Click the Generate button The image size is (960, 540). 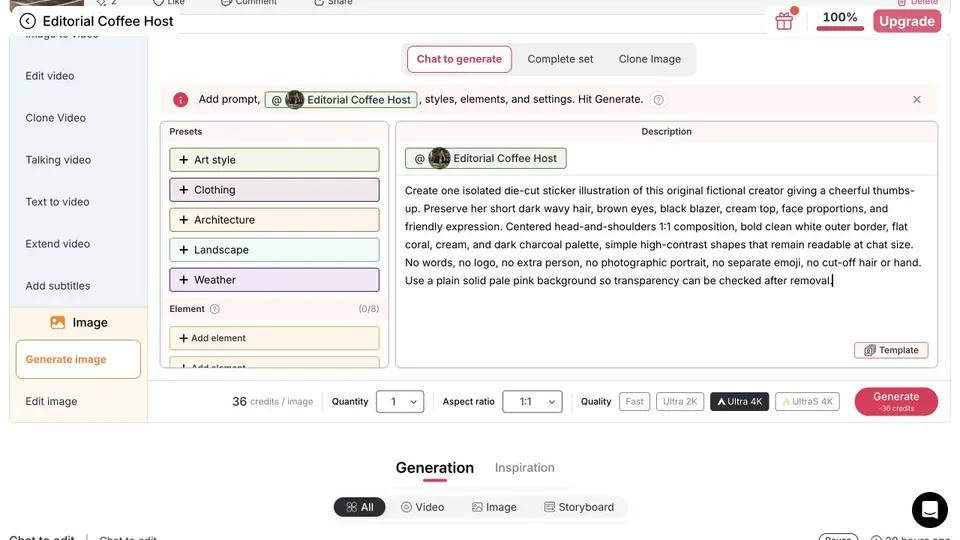pos(896,402)
